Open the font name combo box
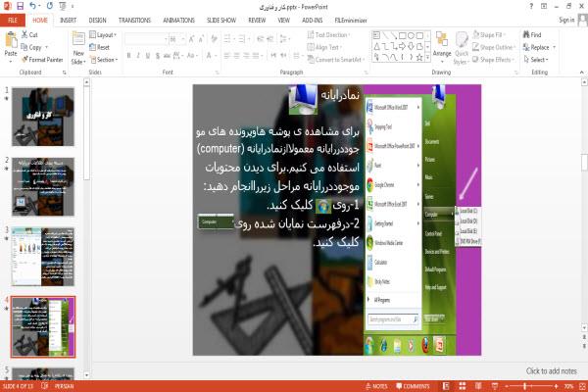 point(146,39)
